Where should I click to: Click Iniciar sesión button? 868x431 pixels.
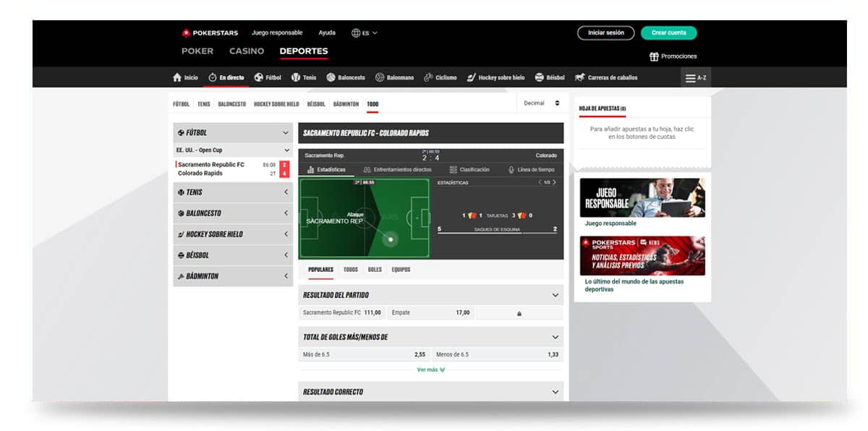tap(605, 33)
